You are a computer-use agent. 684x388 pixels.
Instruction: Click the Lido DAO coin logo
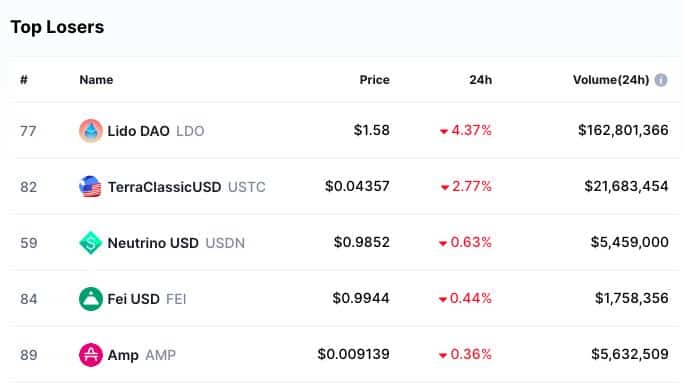pyautogui.click(x=91, y=130)
